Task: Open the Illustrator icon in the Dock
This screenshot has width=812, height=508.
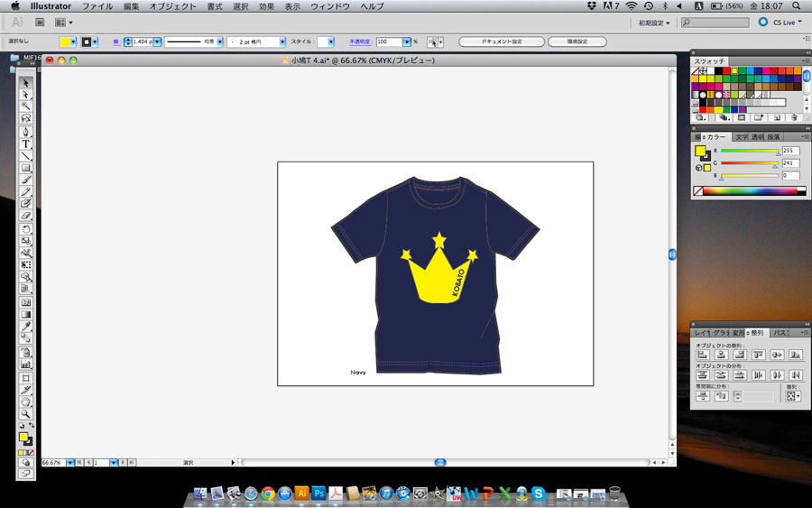Action: pyautogui.click(x=301, y=494)
